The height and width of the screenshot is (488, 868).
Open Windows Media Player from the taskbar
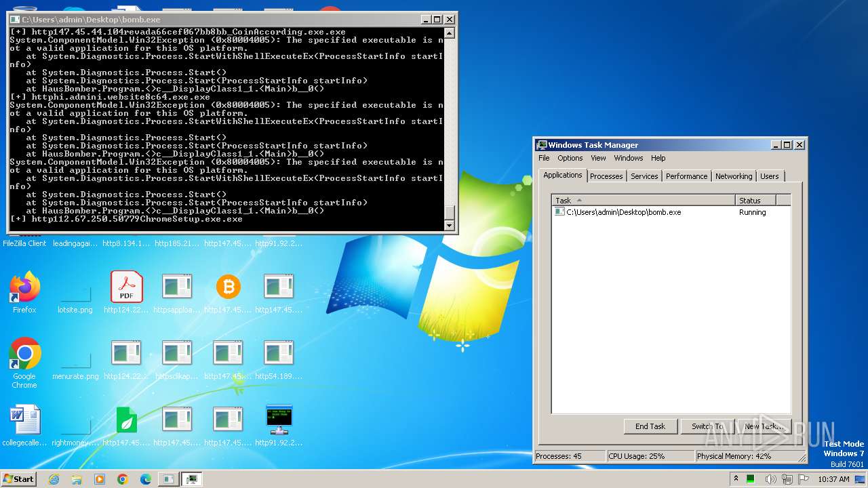pos(100,479)
